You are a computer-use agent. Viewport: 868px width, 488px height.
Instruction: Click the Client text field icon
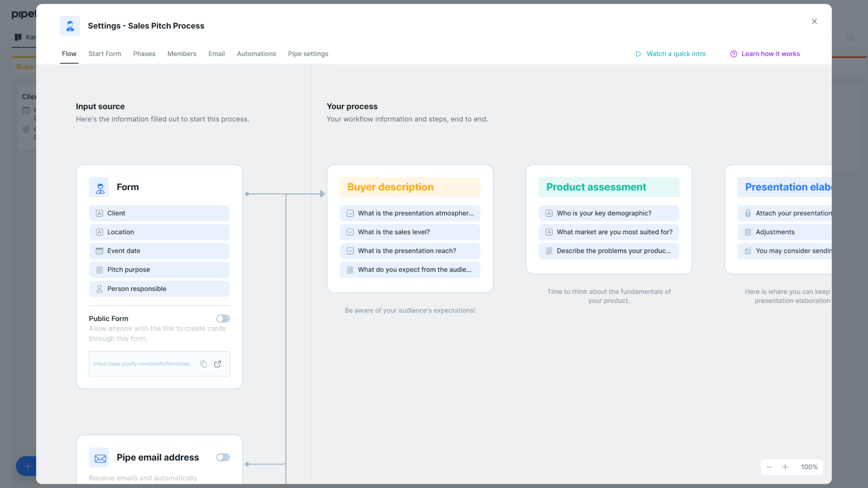(99, 213)
